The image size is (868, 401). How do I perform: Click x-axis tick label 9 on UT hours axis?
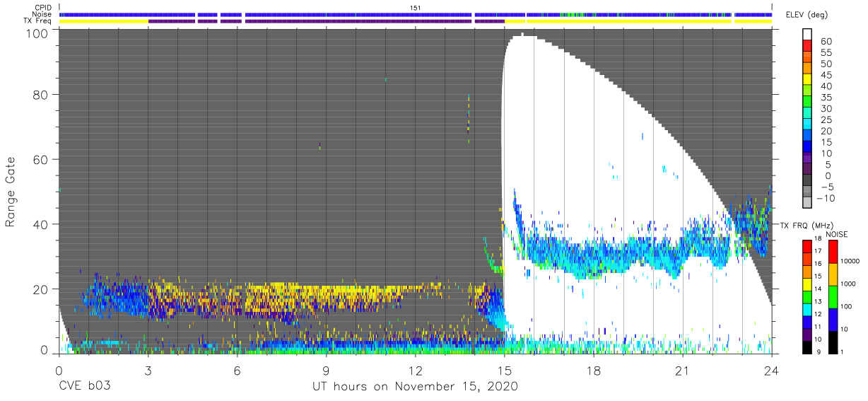tap(326, 371)
